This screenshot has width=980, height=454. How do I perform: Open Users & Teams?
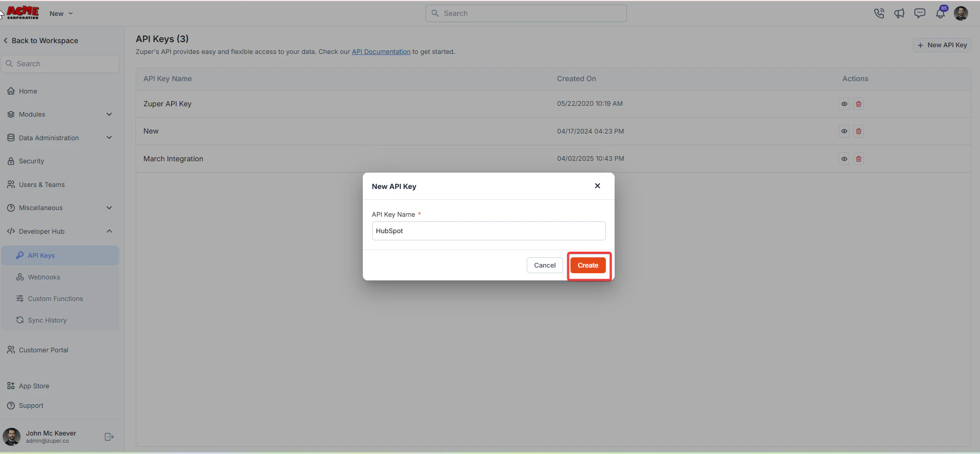(42, 184)
